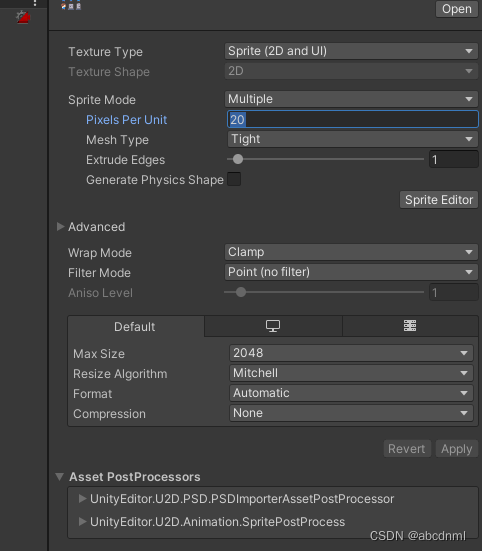
Task: Apply the import settings
Action: pyautogui.click(x=457, y=449)
